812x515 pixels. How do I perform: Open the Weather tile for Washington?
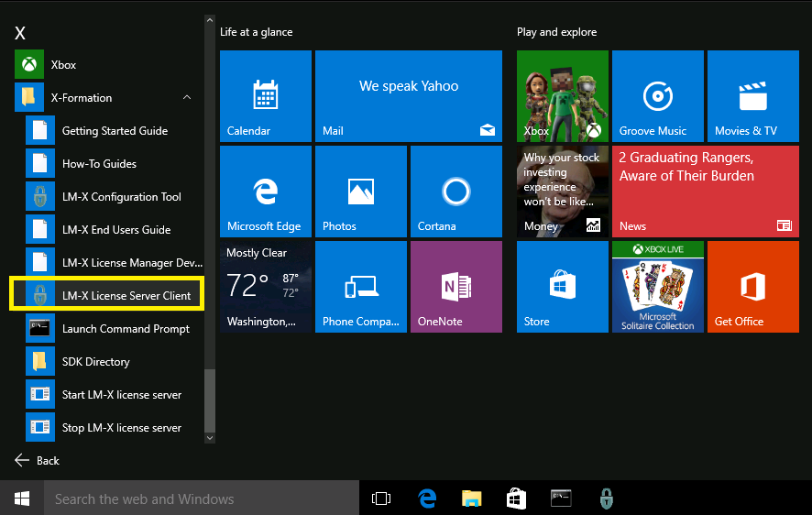click(x=266, y=287)
